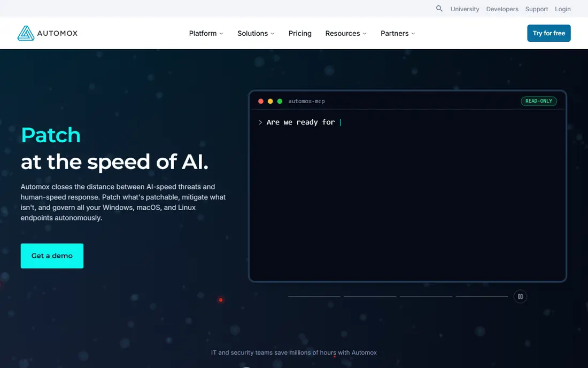Open the Partners dropdown menu
The image size is (588, 368).
398,33
